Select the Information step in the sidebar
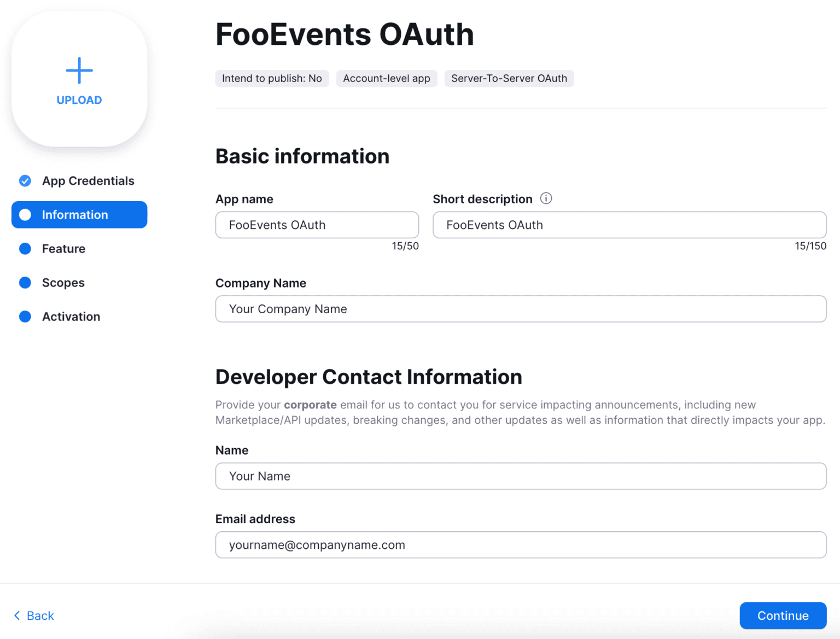840x639 pixels. pyautogui.click(x=75, y=215)
